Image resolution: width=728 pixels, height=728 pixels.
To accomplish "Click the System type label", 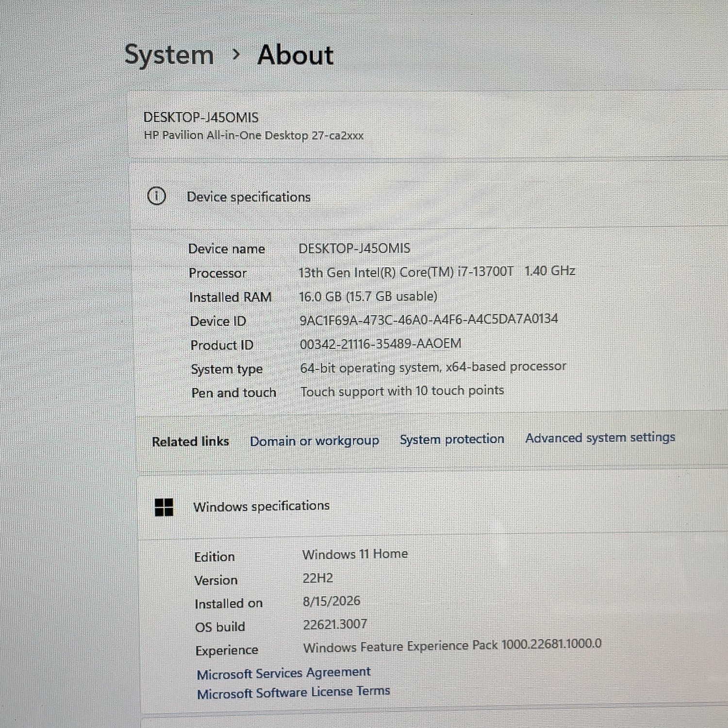I will pos(227,369).
